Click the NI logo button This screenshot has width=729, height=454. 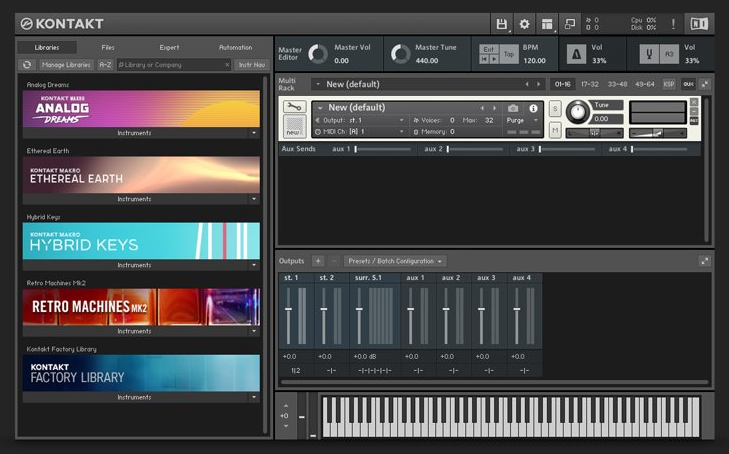[699, 24]
